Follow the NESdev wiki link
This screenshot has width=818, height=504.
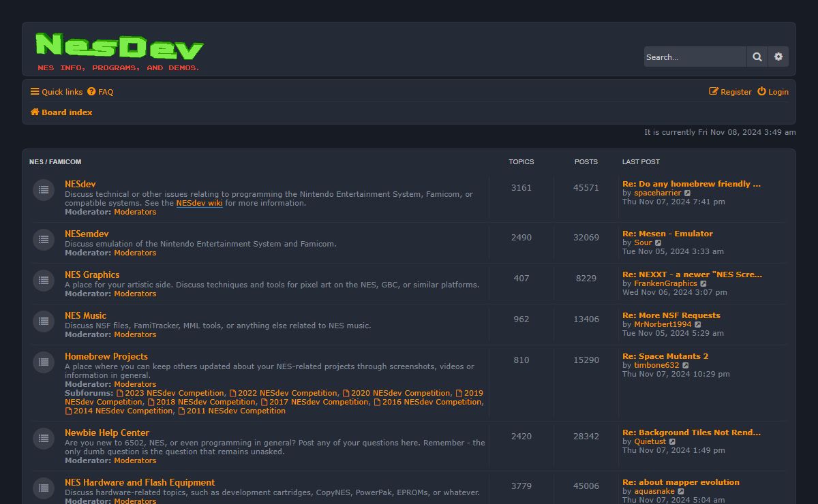click(x=200, y=203)
